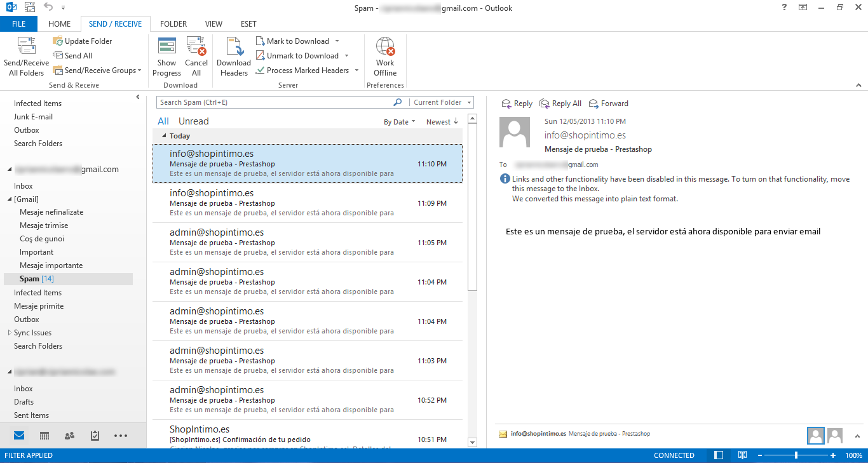The image size is (868, 463).
Task: Open the Sent Items folder
Action: 32,415
